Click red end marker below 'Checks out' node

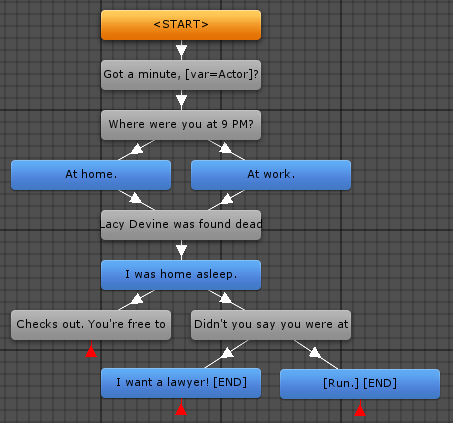tap(91, 351)
